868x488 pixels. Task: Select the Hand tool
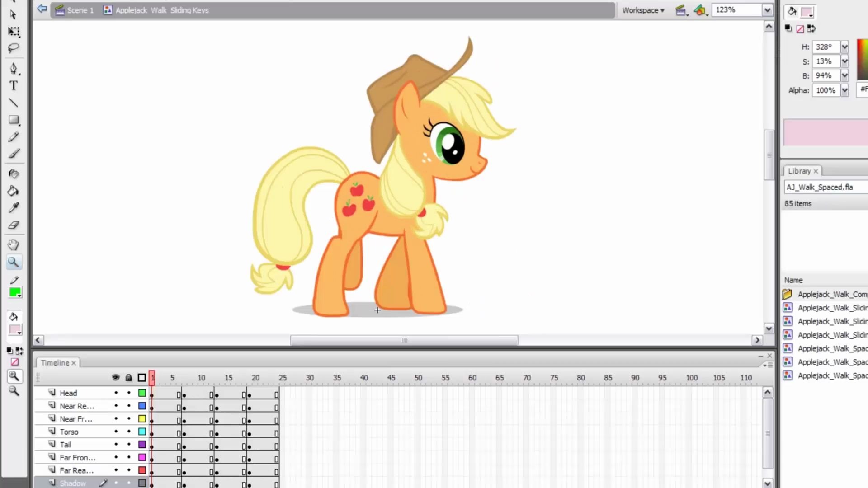tap(14, 245)
